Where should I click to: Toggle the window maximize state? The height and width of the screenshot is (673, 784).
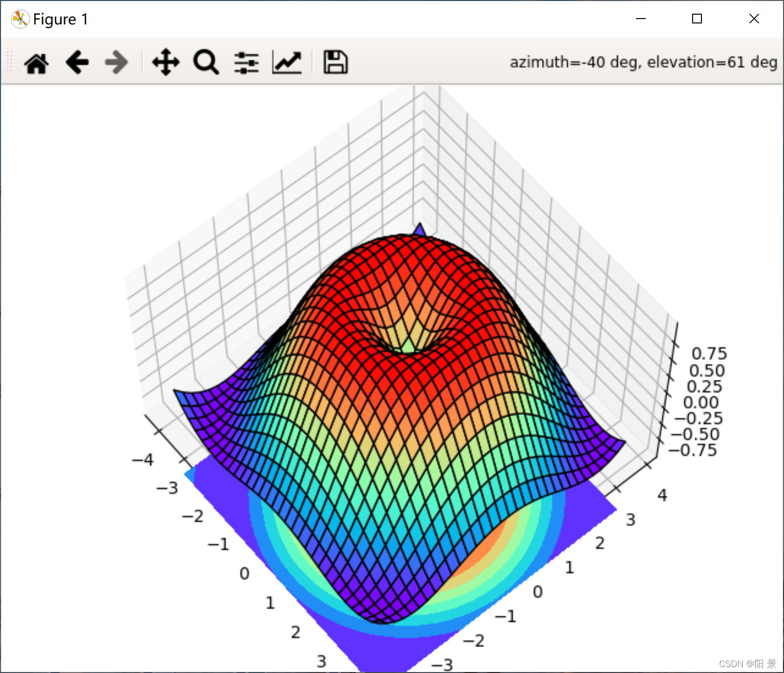pyautogui.click(x=697, y=19)
